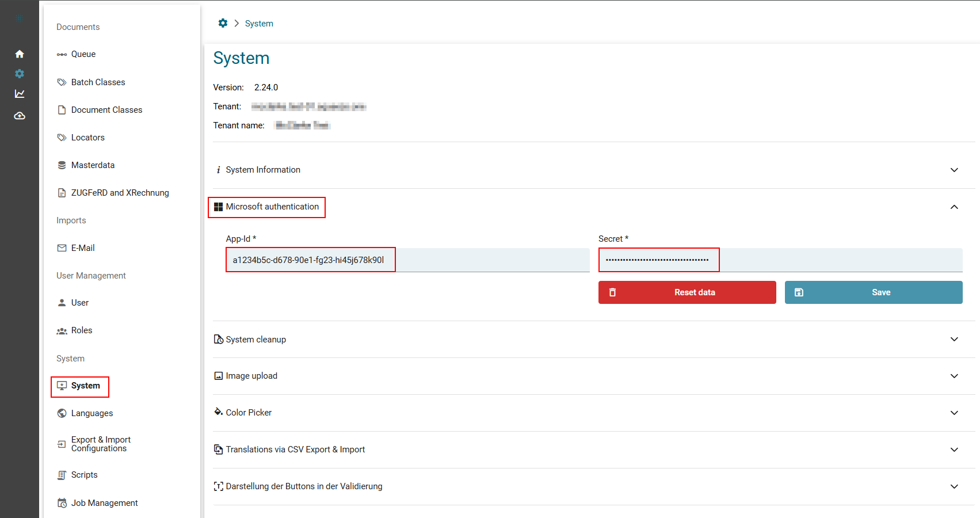Click the floppy disk icon on Save
The height and width of the screenshot is (518, 980).
[x=799, y=292]
